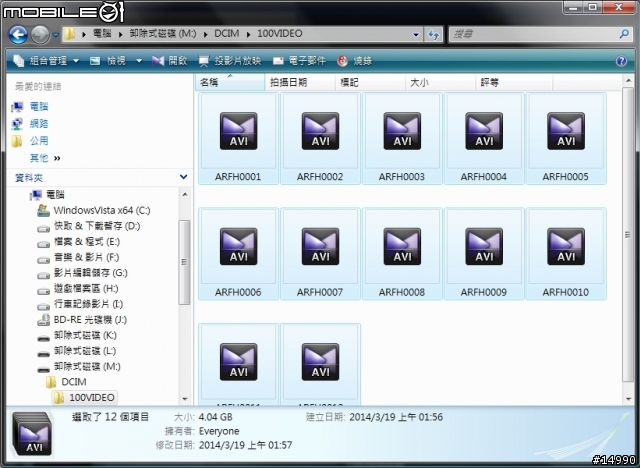The image size is (640, 468).
Task: Select the ARFH0002 AVI file icon
Action: tap(320, 131)
